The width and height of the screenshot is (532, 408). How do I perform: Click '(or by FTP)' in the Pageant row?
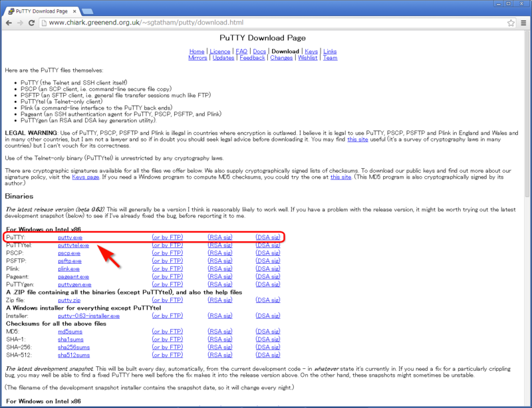pyautogui.click(x=168, y=276)
